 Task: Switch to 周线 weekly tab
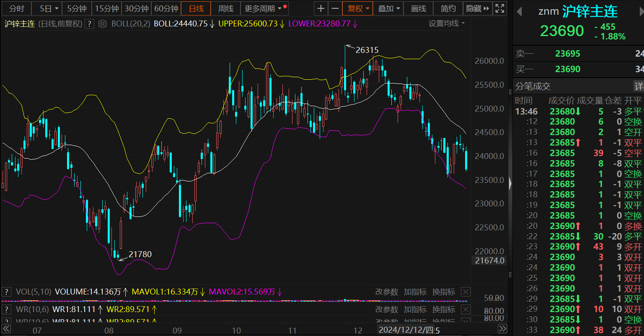tap(226, 8)
